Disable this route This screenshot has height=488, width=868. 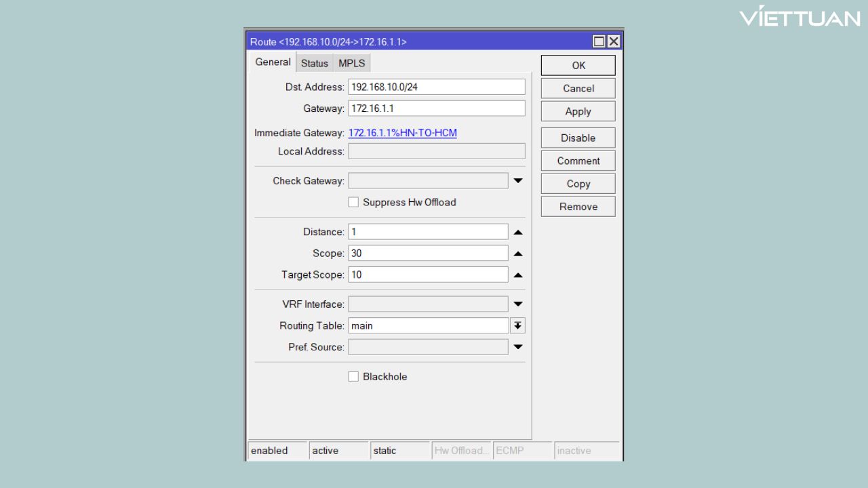577,138
